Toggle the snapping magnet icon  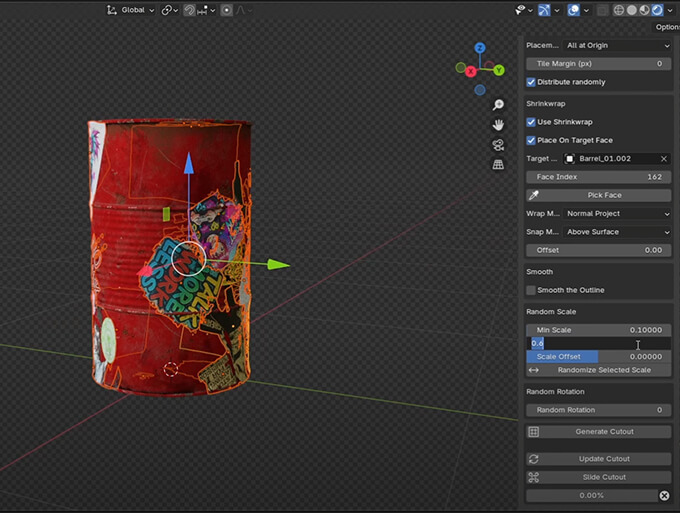coord(189,10)
